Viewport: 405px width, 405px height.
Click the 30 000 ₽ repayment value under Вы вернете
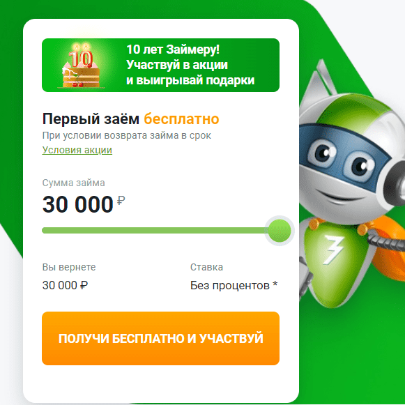coord(65,285)
